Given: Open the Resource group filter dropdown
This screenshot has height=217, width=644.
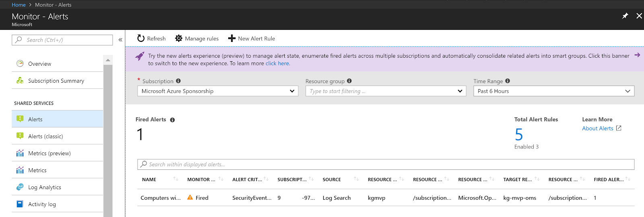Looking at the screenshot, I should tap(386, 91).
